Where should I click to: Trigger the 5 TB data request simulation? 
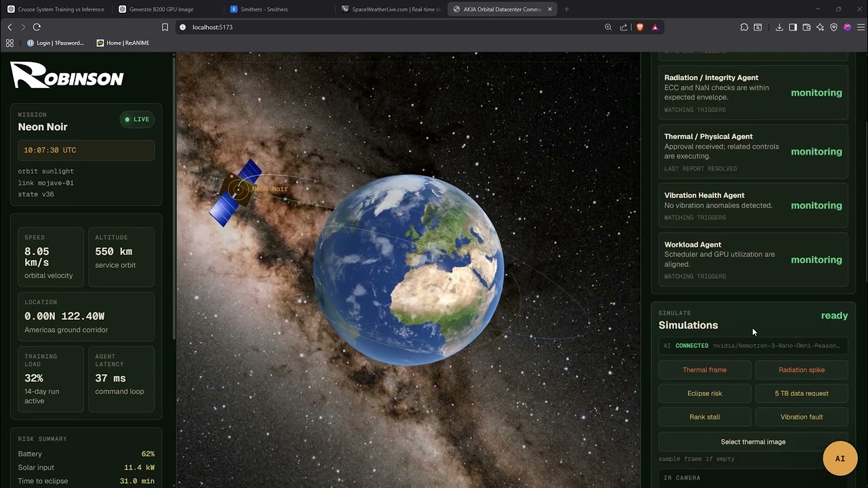[x=802, y=394]
